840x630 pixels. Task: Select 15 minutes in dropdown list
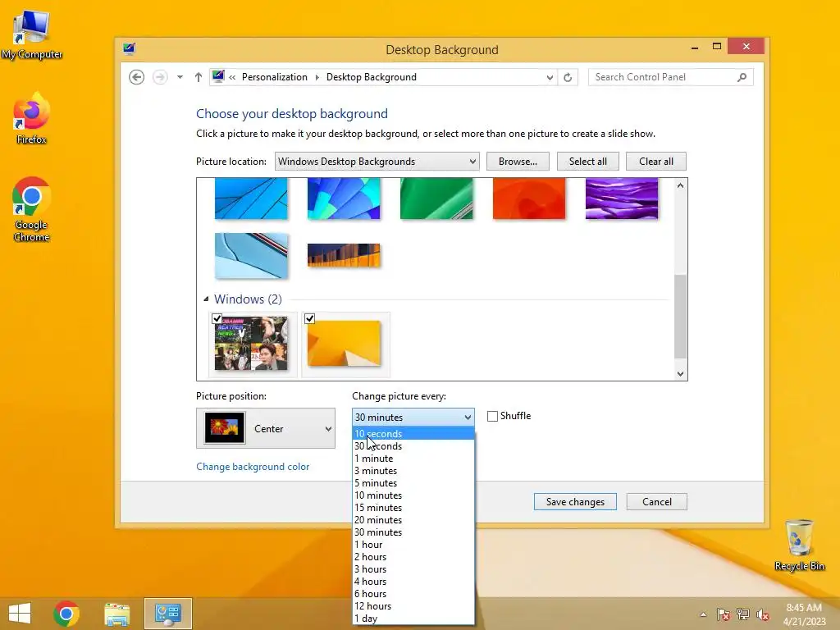[413, 507]
